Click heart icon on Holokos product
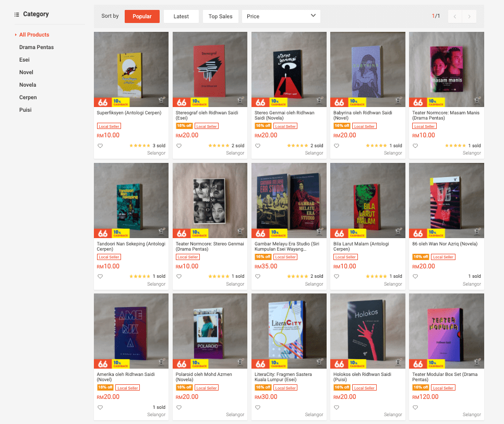504x424 pixels. click(x=337, y=407)
